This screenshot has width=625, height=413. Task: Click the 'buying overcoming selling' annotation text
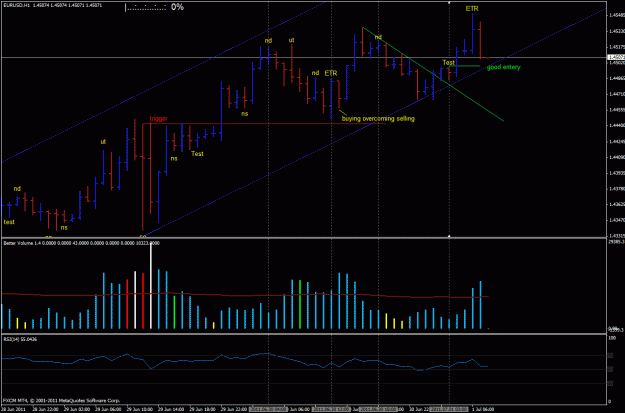pos(378,118)
